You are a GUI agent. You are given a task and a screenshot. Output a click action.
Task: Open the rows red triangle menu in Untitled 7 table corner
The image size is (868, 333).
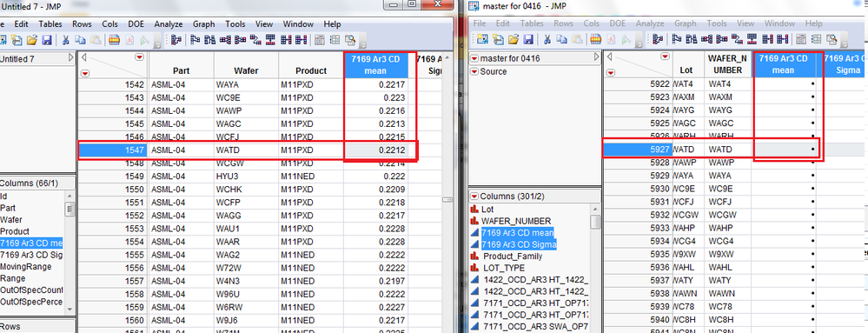click(x=85, y=72)
